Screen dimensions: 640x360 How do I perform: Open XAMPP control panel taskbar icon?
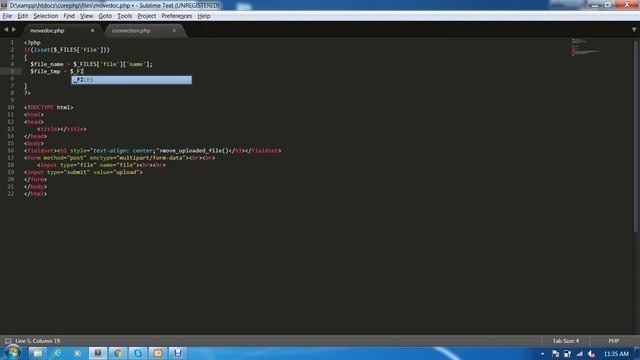coord(158,353)
